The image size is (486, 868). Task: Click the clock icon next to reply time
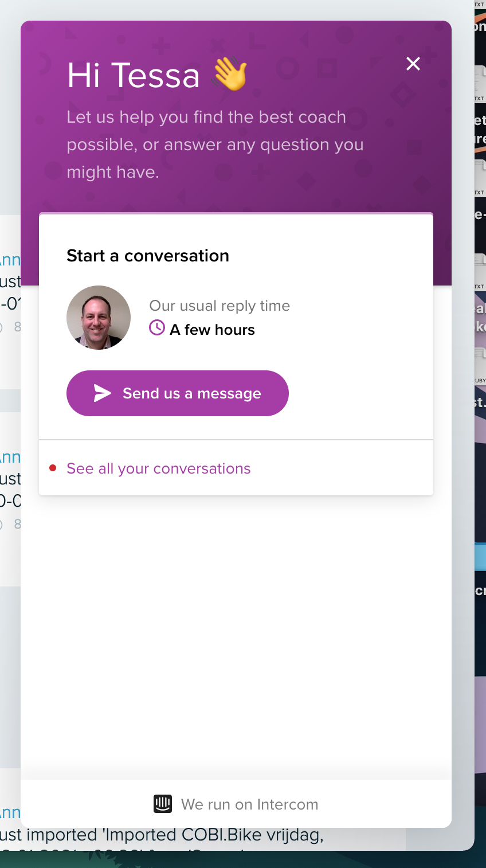click(x=156, y=328)
